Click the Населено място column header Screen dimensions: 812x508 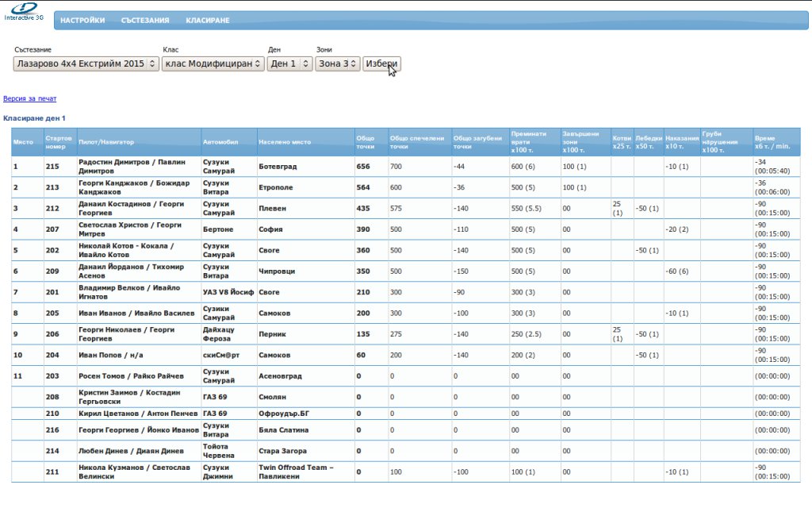click(285, 142)
